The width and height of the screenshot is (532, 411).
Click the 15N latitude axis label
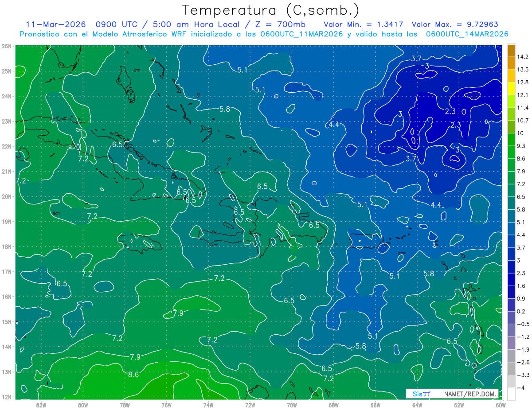tap(6, 321)
